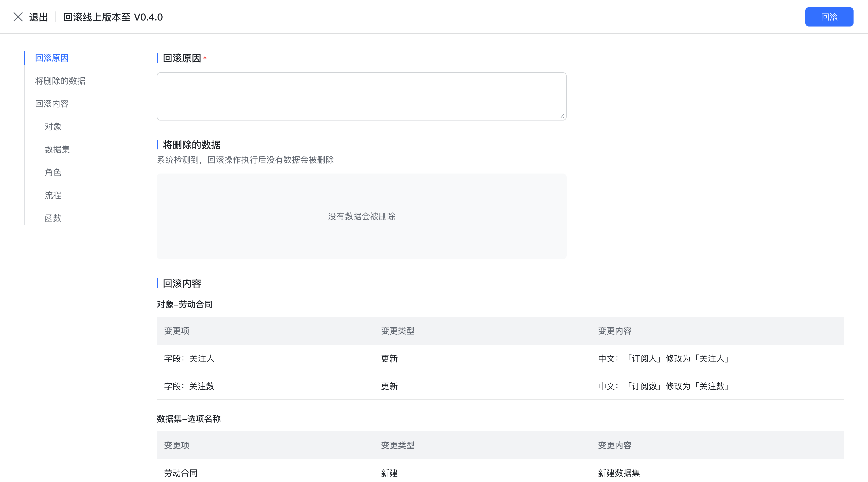Click 变更项 header in 选项名称 table
The image size is (868, 482).
pyautogui.click(x=177, y=445)
